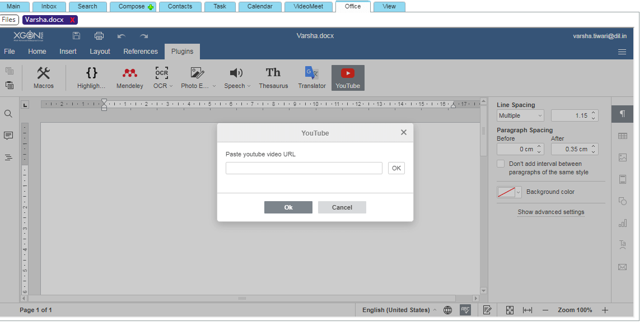The height and width of the screenshot is (325, 644).
Task: Open image settings in right sidebar
Action: [623, 157]
